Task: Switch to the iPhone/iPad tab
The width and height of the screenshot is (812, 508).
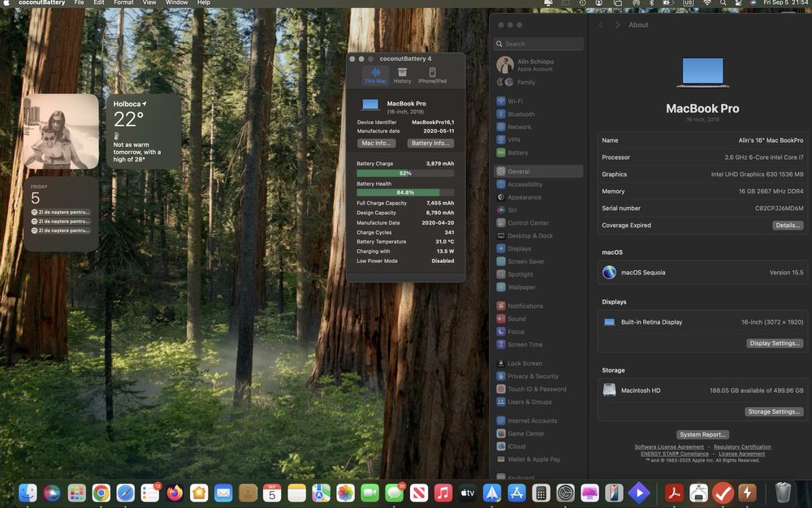Action: point(432,75)
